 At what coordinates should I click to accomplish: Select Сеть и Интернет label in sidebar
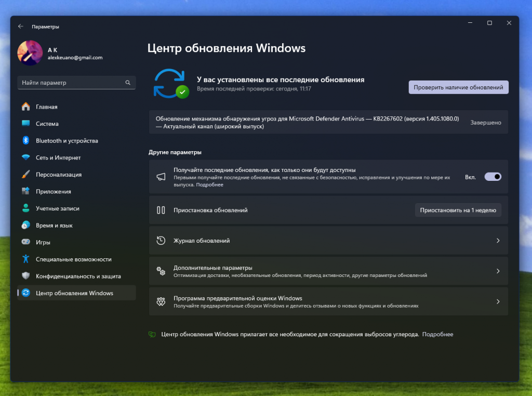click(58, 158)
